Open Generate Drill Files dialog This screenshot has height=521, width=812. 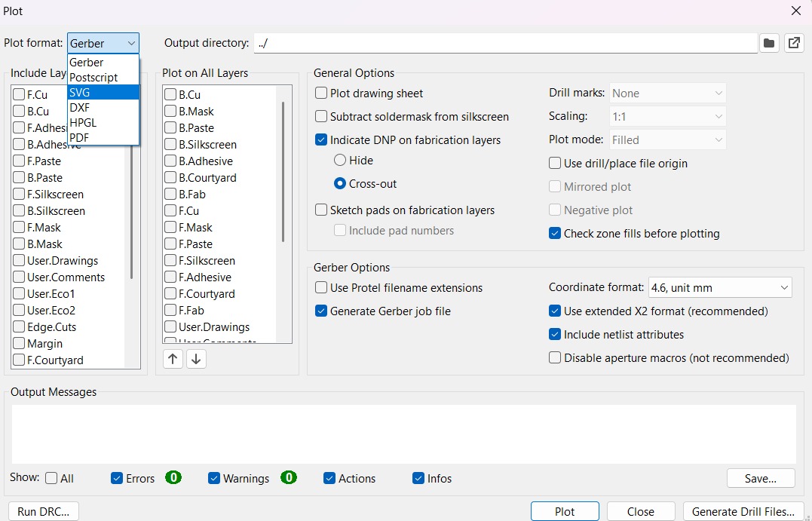(743, 512)
